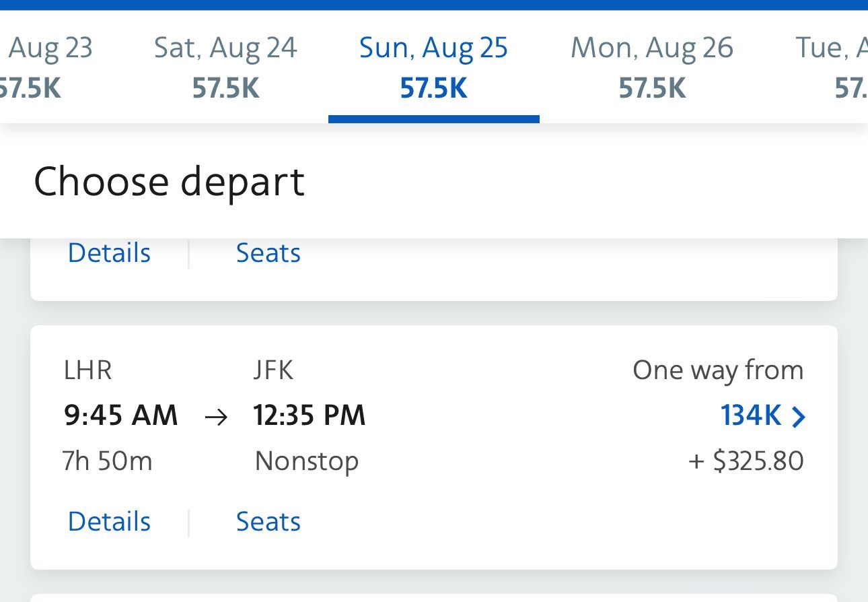Image resolution: width=868 pixels, height=602 pixels.
Task: Click the 57.5K price under Mon, Aug 26
Action: 652,89
